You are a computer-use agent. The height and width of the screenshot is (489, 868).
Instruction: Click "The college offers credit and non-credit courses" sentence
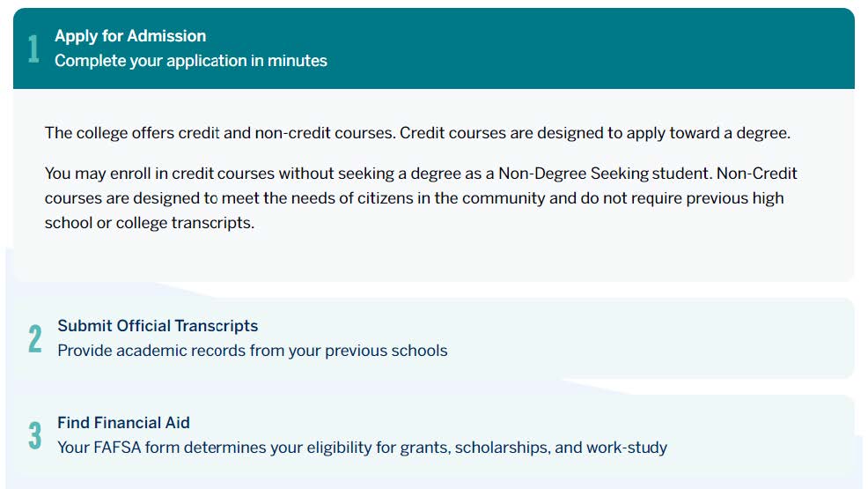pos(220,134)
